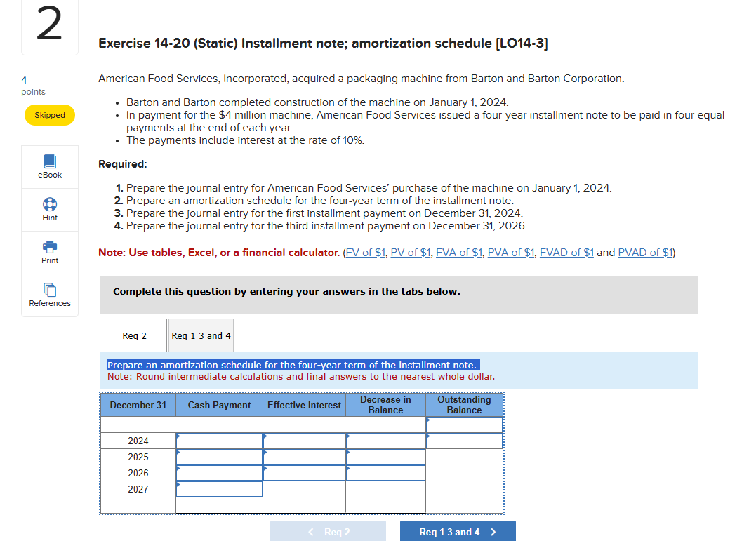Open the FV of $1 table link
Screen dimensions: 756x541
tap(365, 252)
